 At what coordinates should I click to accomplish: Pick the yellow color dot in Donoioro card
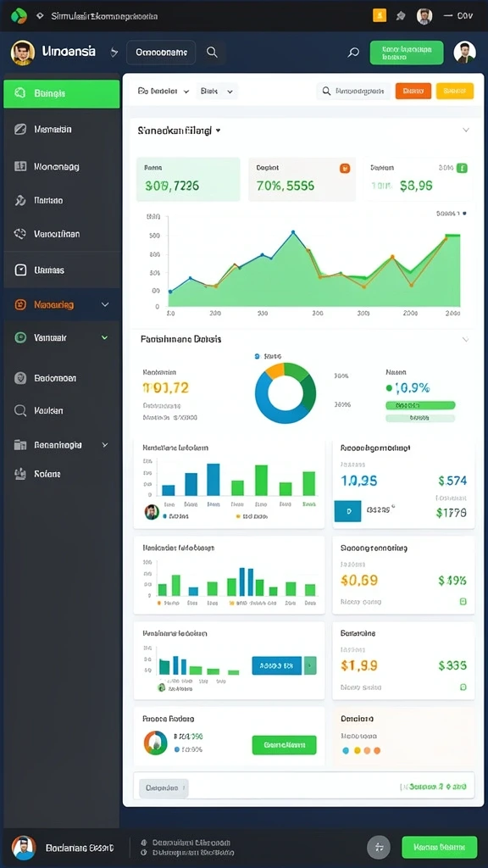click(357, 751)
